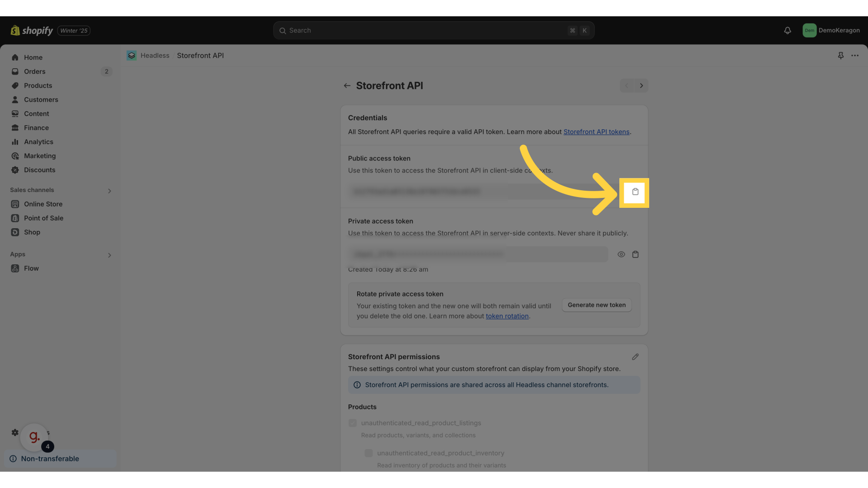Click the Marketing target icon
This screenshot has height=488, width=868.
coord(15,156)
